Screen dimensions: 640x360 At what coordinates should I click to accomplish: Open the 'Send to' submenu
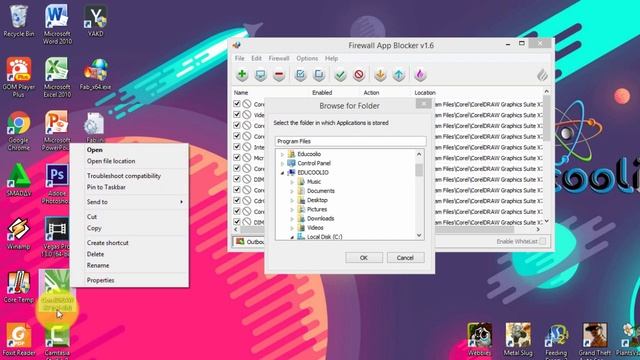(x=130, y=202)
